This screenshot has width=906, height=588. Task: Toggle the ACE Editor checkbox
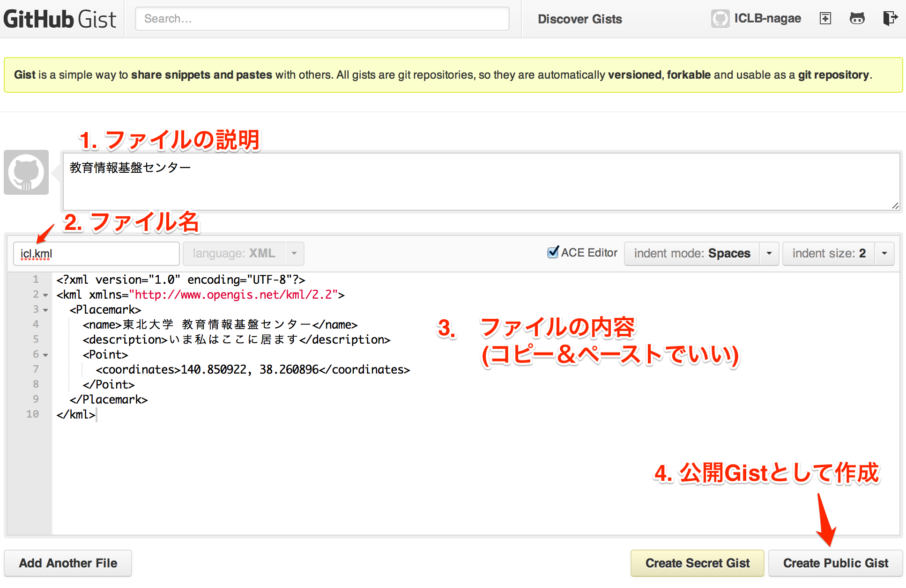553,252
